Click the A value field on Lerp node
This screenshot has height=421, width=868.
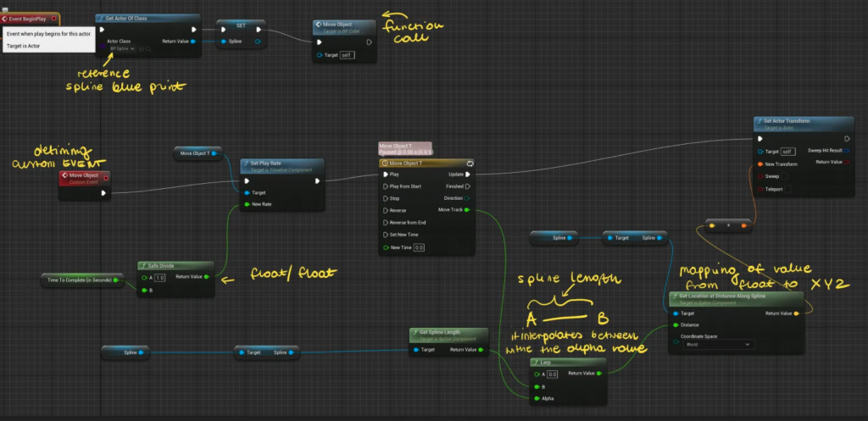click(551, 373)
